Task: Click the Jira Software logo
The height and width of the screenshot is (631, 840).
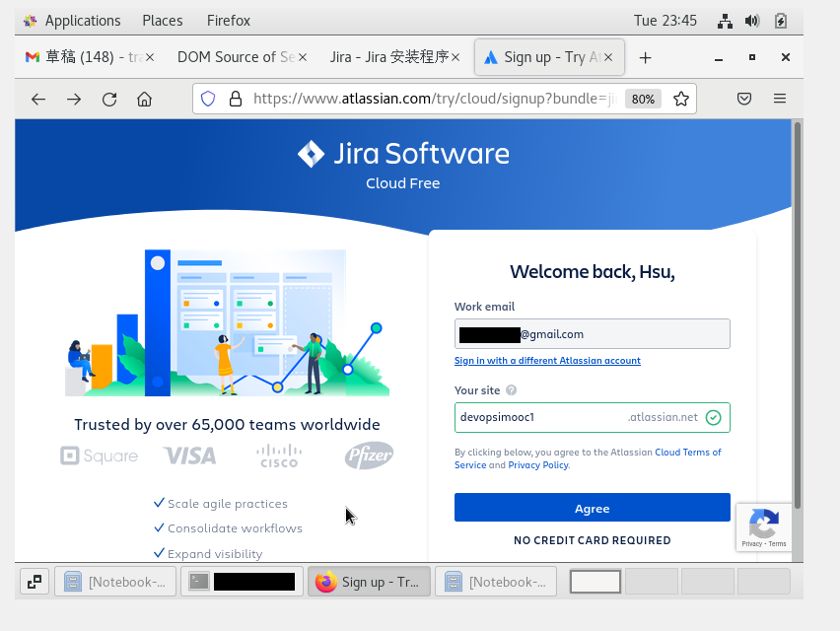Action: [x=403, y=154]
